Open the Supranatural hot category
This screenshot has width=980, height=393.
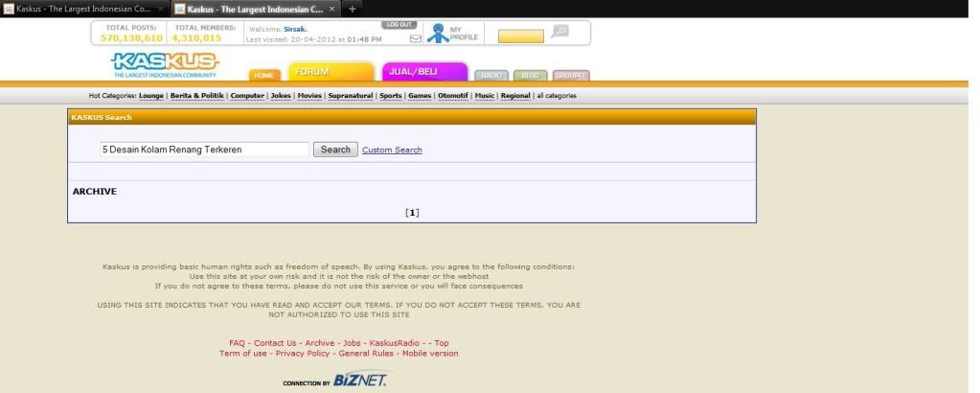tap(351, 96)
